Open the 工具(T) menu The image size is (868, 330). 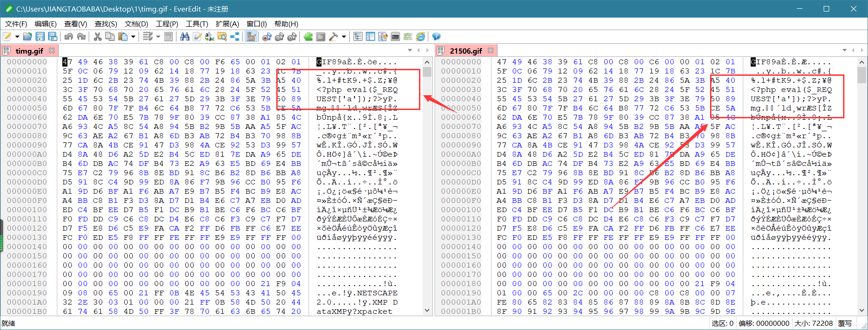click(x=197, y=24)
